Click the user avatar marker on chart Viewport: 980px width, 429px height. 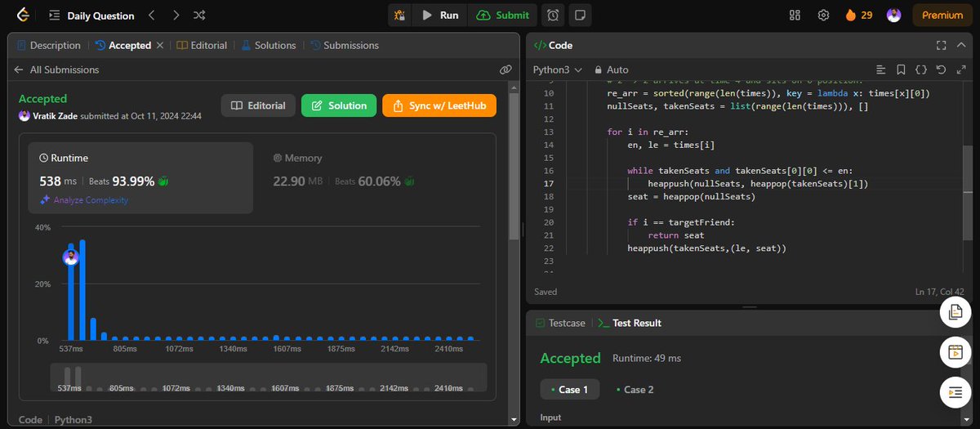pyautogui.click(x=71, y=258)
